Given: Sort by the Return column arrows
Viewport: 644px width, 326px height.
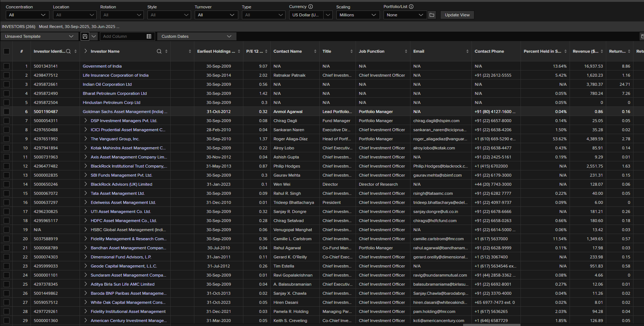Looking at the screenshot, I should [629, 51].
